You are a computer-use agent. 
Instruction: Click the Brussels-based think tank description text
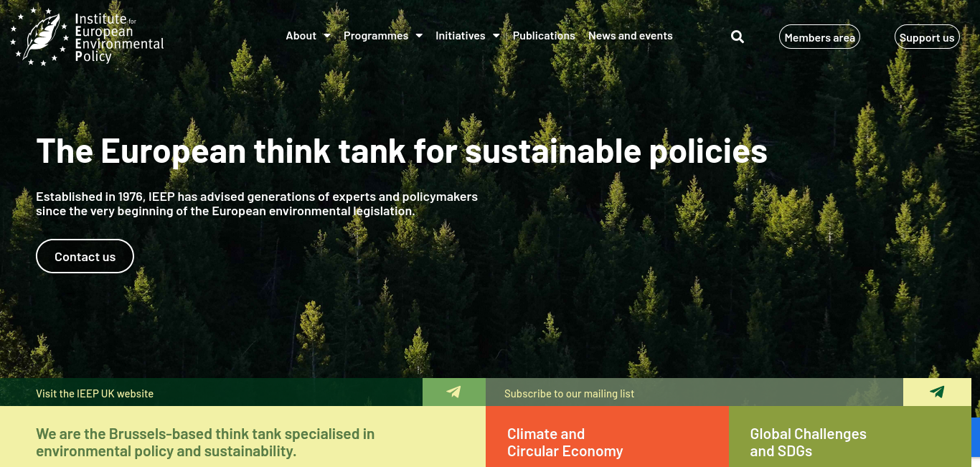(x=205, y=443)
